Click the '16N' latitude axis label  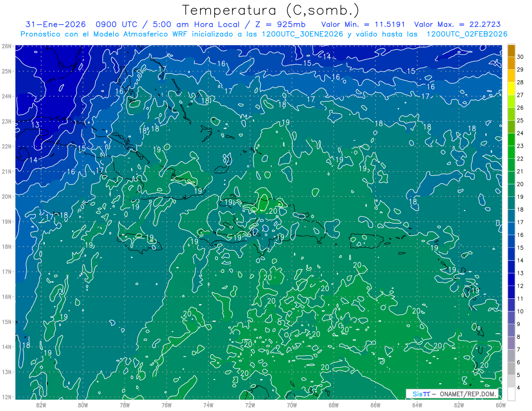click(x=7, y=297)
